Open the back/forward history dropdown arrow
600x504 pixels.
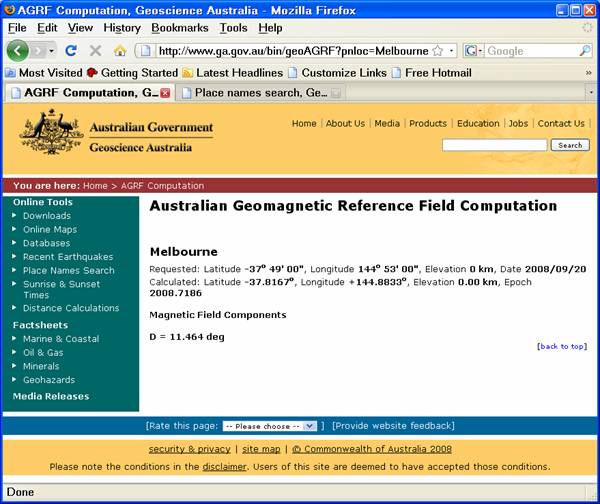tap(51, 50)
